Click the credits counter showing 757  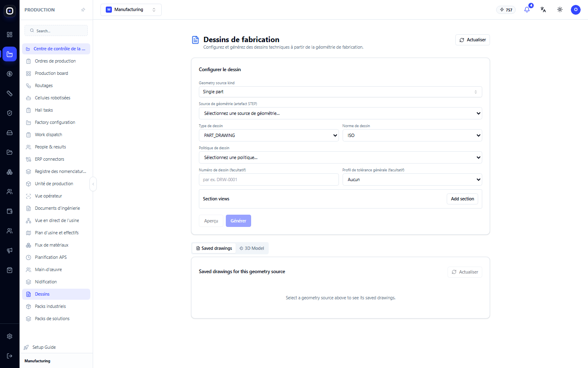(506, 10)
